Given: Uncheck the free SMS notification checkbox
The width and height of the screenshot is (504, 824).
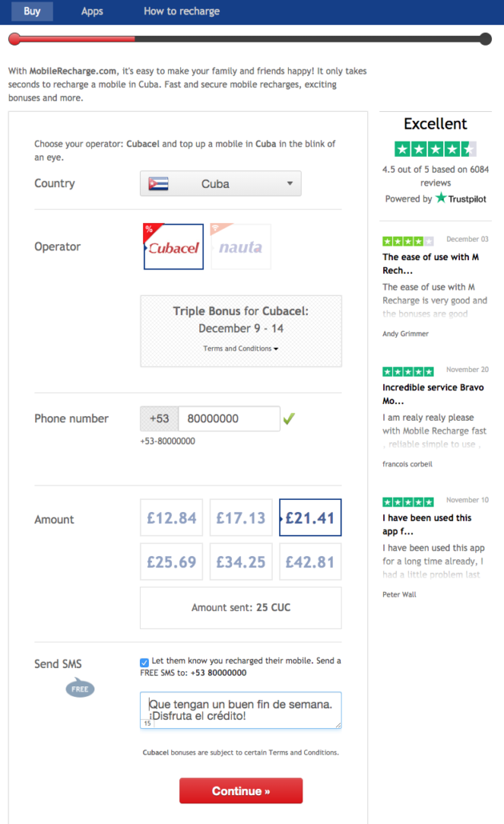Looking at the screenshot, I should click(144, 662).
